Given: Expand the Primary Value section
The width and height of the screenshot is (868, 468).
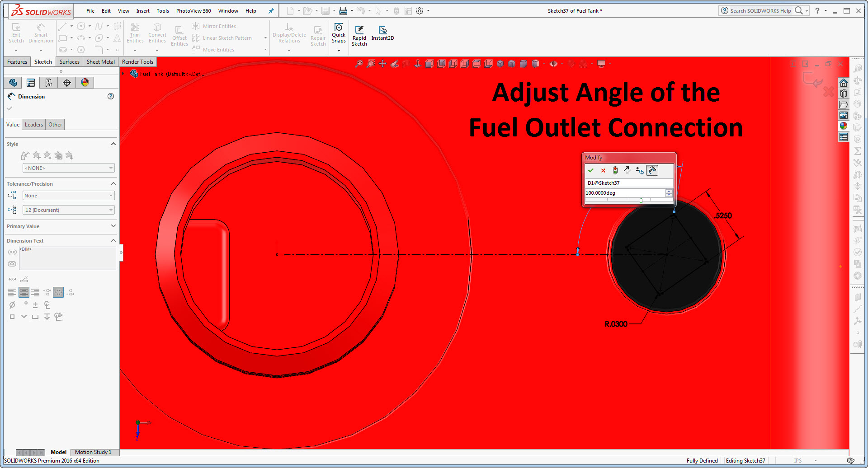Looking at the screenshot, I should 113,226.
